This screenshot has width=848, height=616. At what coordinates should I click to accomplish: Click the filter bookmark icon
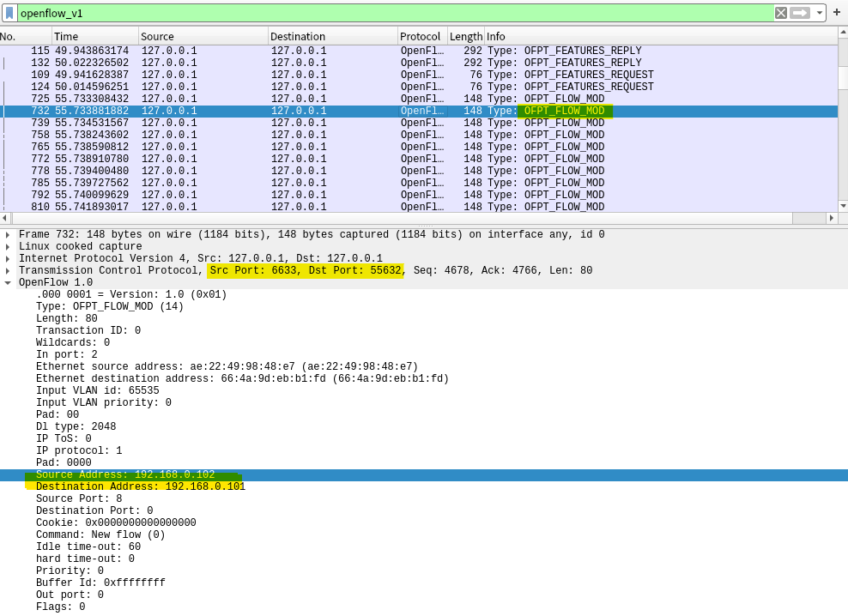click(x=9, y=13)
